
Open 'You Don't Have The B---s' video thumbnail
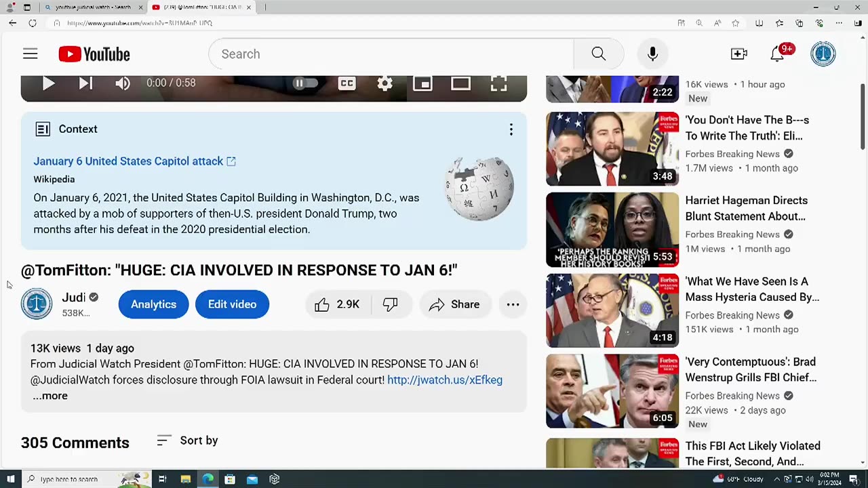(612, 149)
